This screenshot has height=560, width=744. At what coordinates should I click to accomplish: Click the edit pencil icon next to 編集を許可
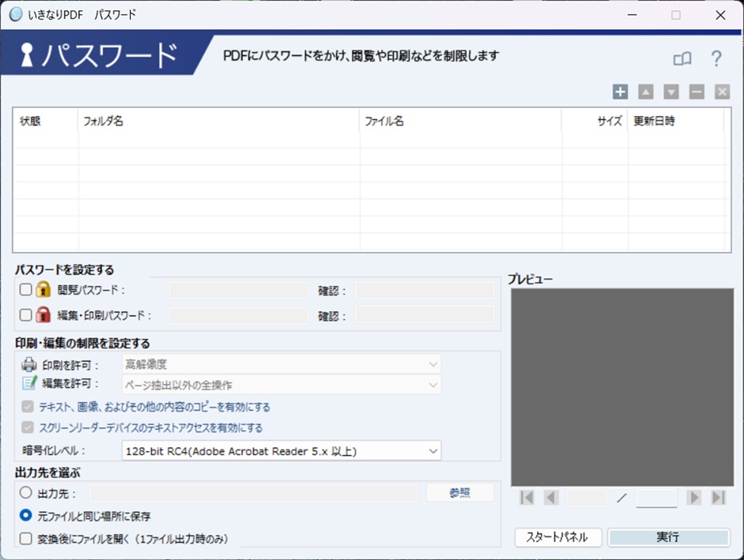(29, 383)
